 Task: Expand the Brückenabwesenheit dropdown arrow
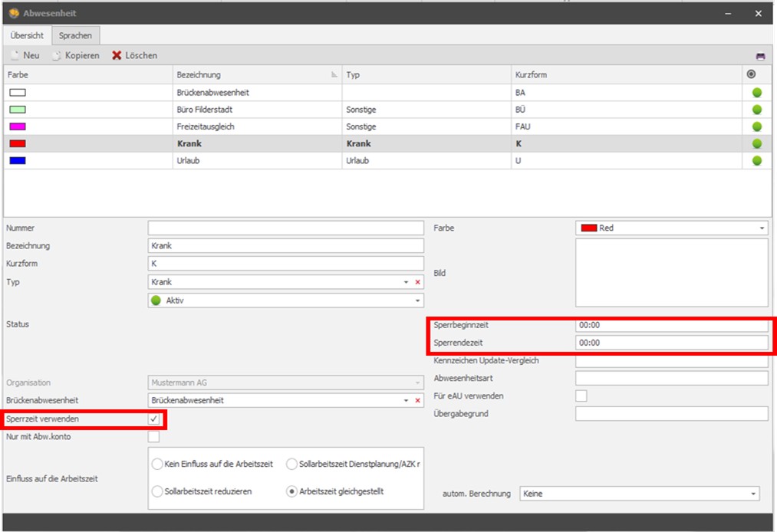406,400
